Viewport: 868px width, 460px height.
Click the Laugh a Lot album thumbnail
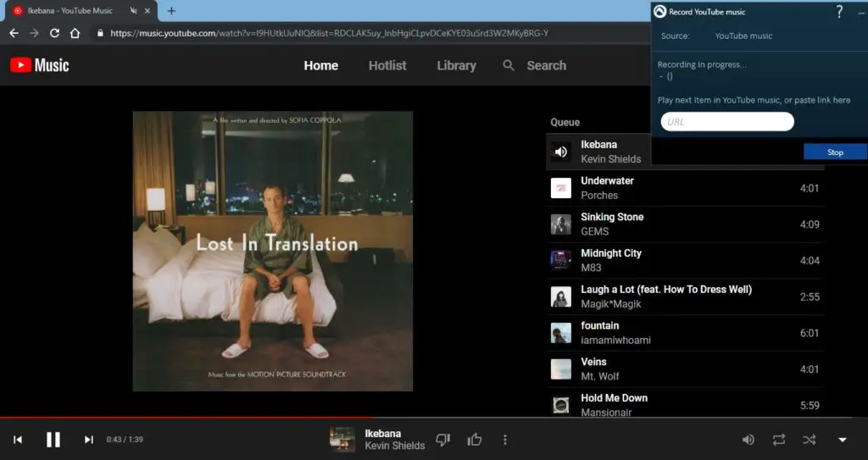[561, 297]
